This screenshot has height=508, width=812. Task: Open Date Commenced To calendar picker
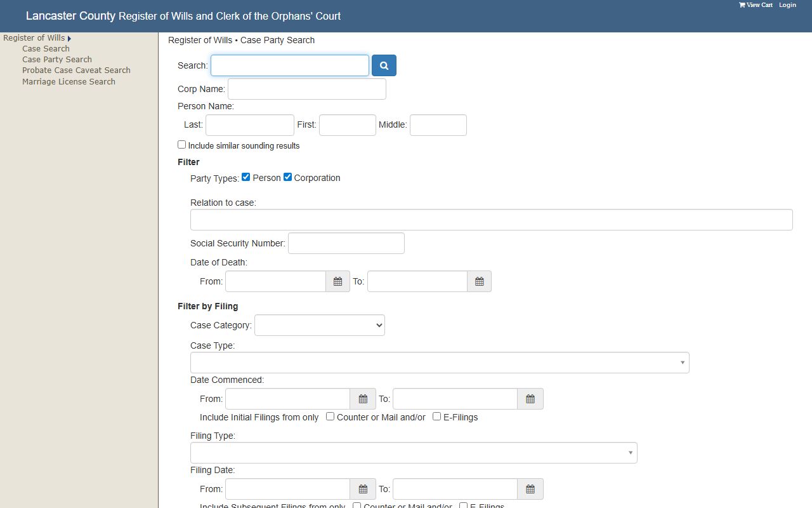tap(530, 399)
